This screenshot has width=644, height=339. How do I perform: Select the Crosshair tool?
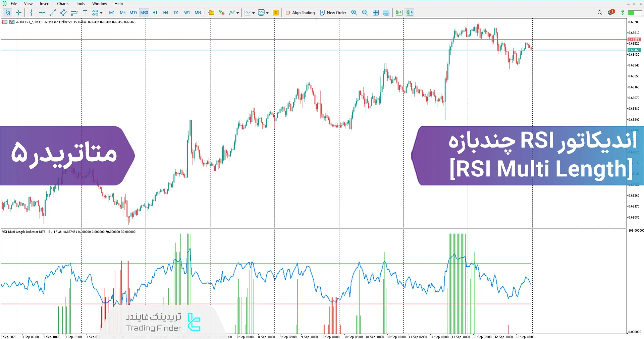(x=18, y=12)
